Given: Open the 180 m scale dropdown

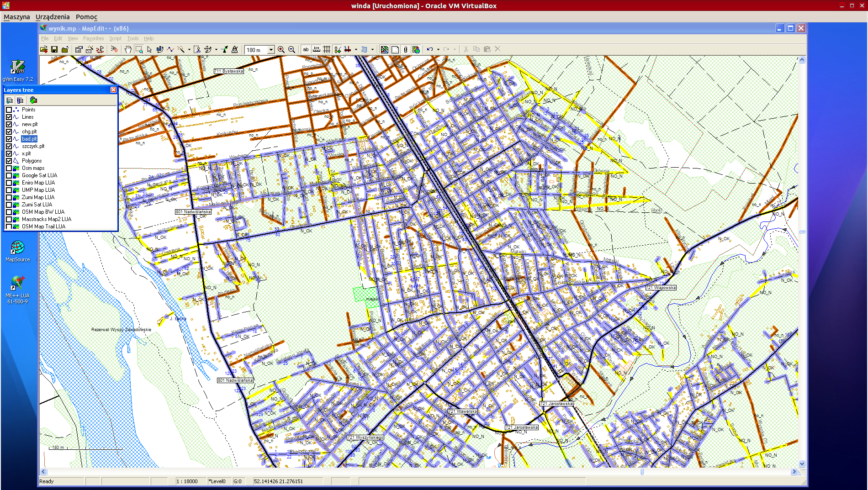Looking at the screenshot, I should [271, 50].
